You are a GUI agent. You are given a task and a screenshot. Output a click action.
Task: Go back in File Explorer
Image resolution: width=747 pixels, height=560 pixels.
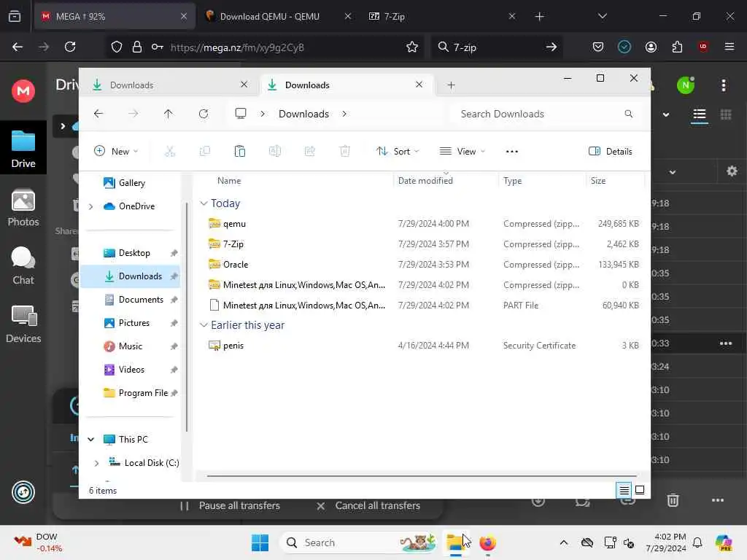[x=98, y=114]
